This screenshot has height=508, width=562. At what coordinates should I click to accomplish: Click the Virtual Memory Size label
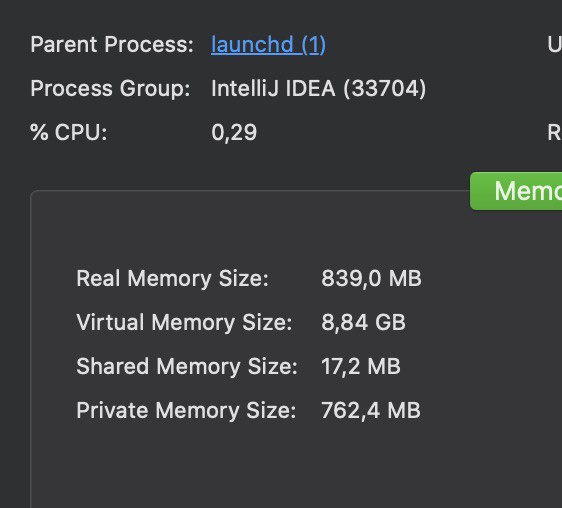click(184, 322)
